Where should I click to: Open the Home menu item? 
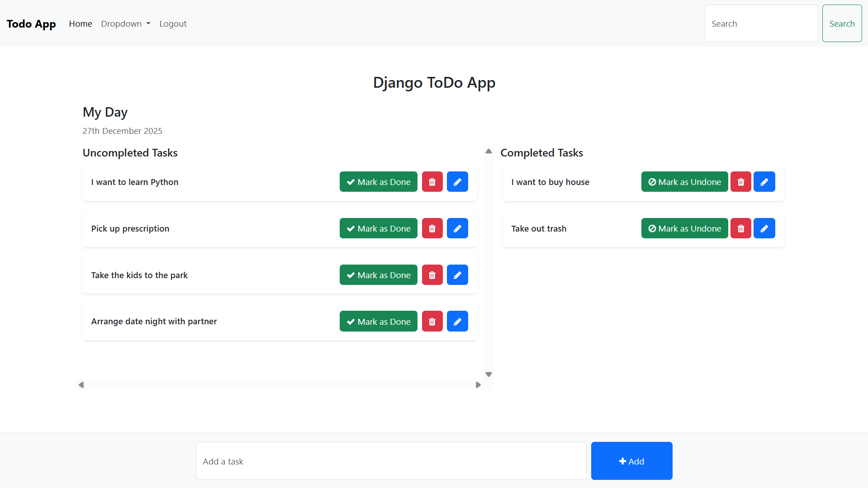point(81,24)
